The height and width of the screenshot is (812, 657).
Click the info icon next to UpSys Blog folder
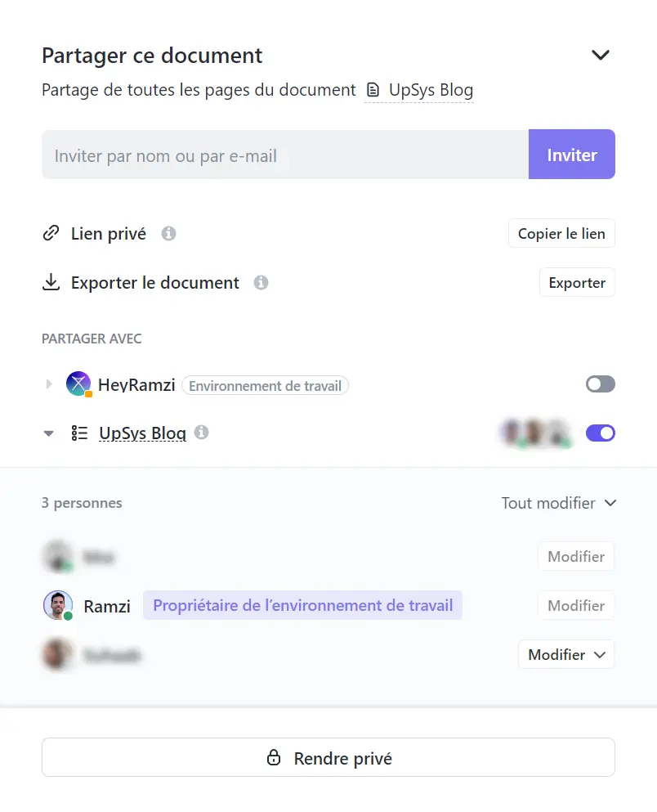[201, 432]
